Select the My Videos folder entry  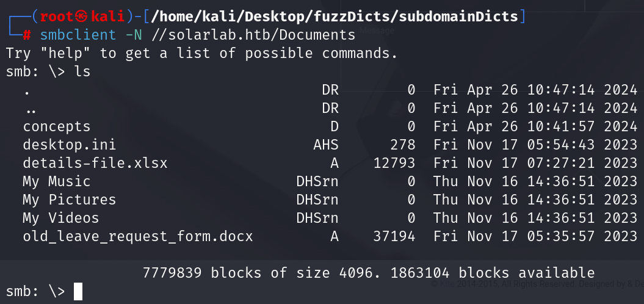(x=61, y=218)
